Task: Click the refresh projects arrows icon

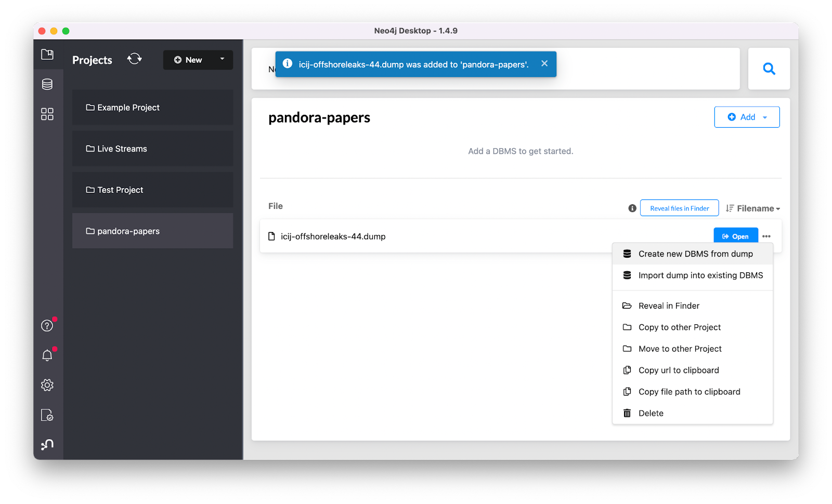Action: [x=135, y=59]
